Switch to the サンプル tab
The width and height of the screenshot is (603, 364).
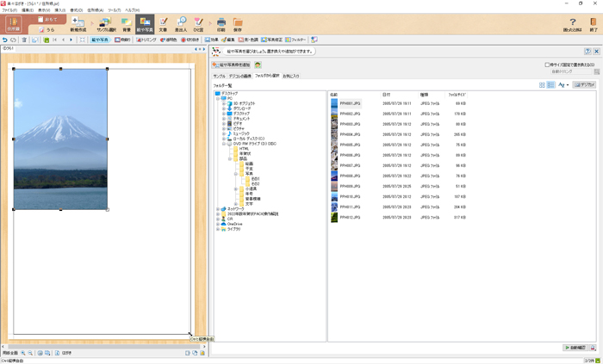click(220, 76)
